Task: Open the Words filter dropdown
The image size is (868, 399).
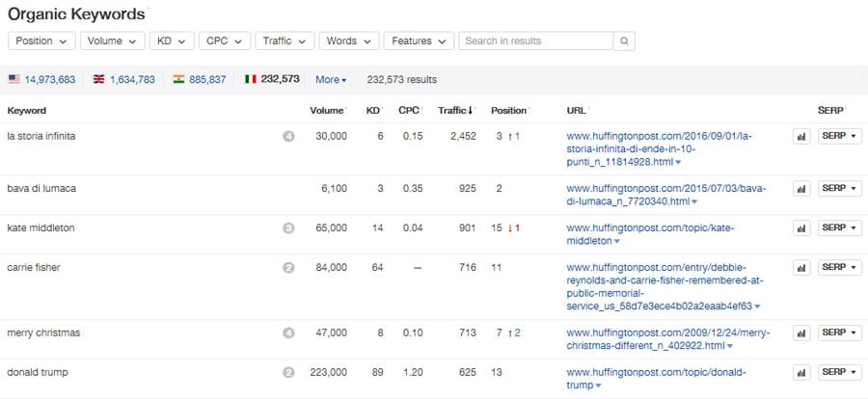Action: (x=349, y=40)
